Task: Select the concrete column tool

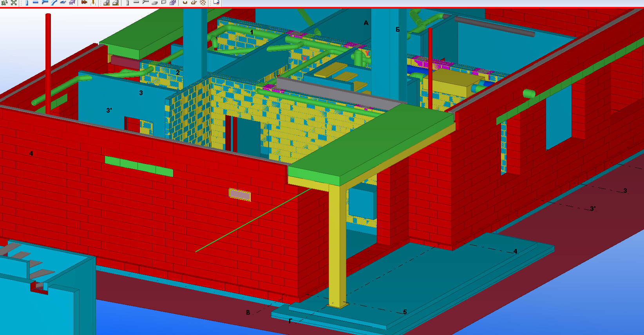Action: tap(128, 2)
